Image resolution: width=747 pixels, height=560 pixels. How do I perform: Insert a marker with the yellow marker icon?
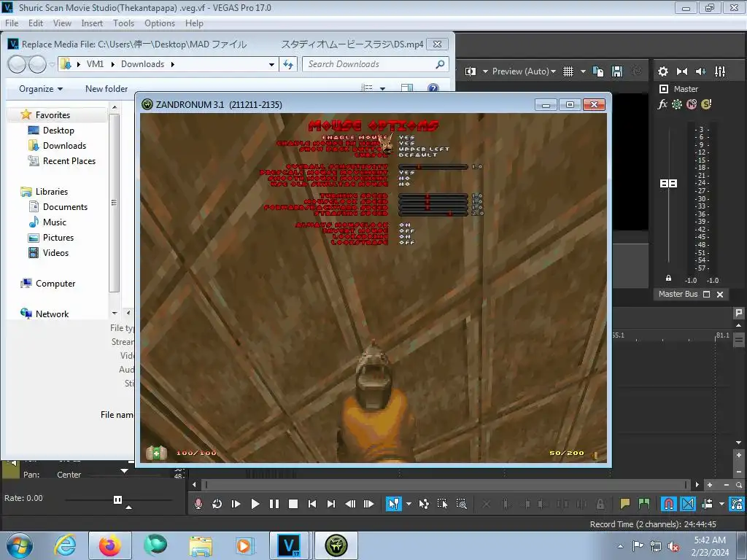pos(624,504)
